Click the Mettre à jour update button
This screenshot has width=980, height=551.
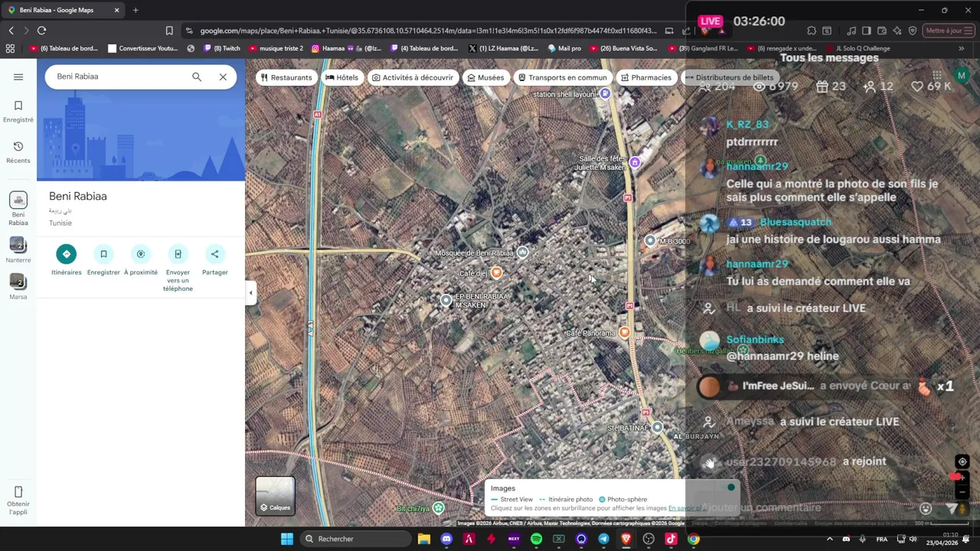[x=947, y=31]
